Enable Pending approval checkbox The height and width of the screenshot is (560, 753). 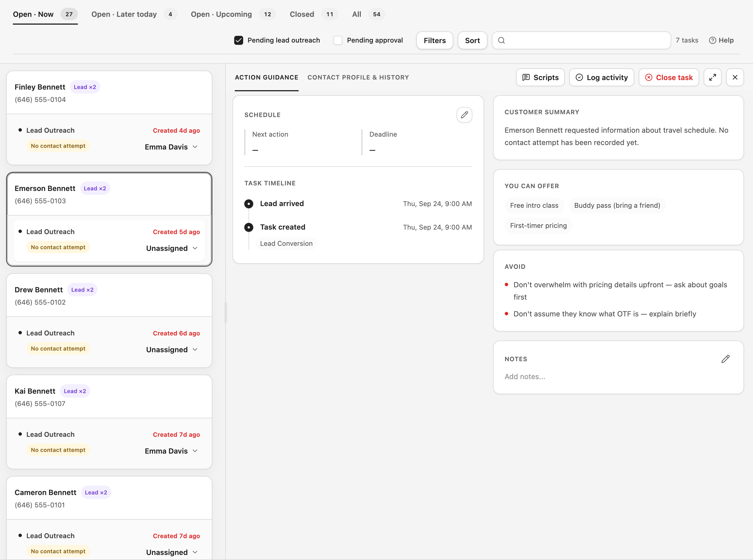338,40
